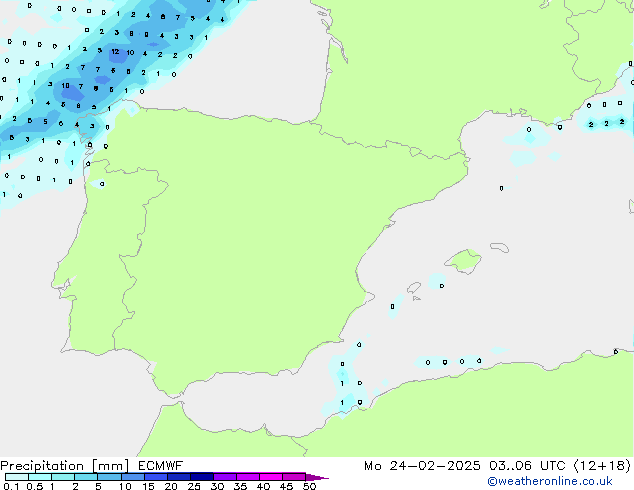Click the '50' legend scale label
The height and width of the screenshot is (490, 634).
pyautogui.click(x=309, y=486)
